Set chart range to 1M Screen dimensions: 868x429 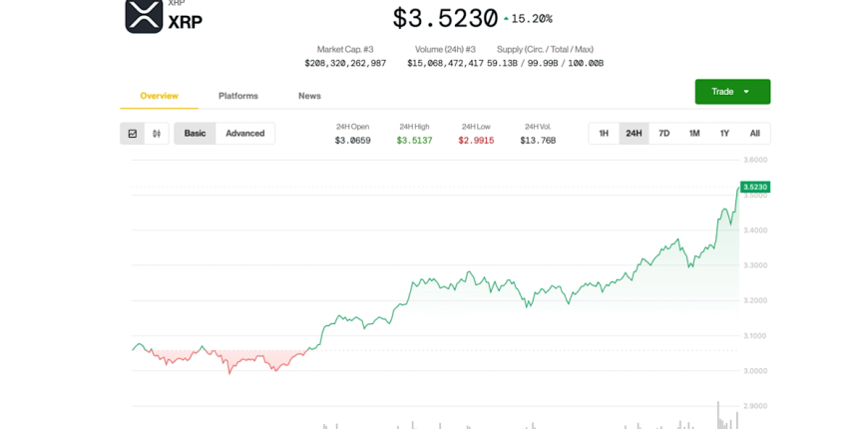(694, 134)
